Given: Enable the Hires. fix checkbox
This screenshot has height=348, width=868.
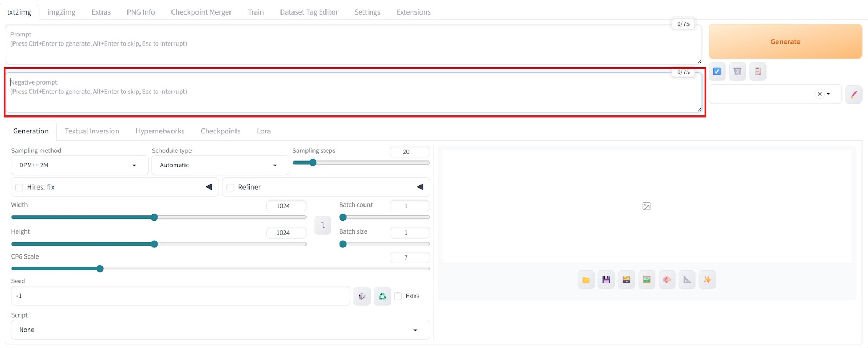Looking at the screenshot, I should click(x=20, y=188).
